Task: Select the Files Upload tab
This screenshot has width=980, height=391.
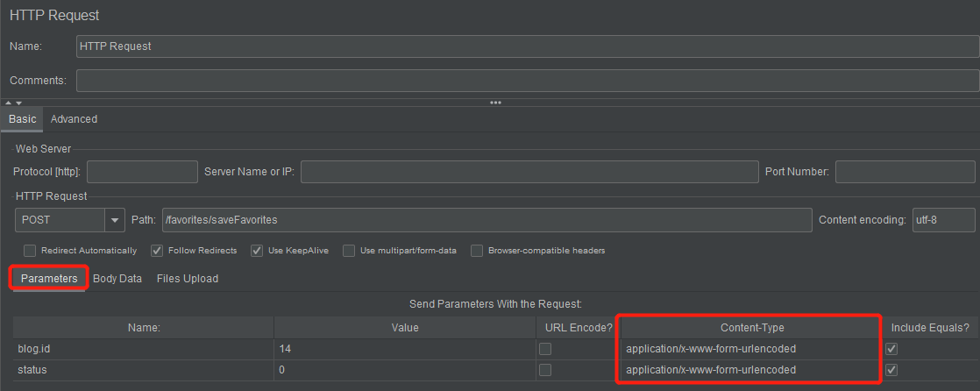Action: click(x=188, y=279)
